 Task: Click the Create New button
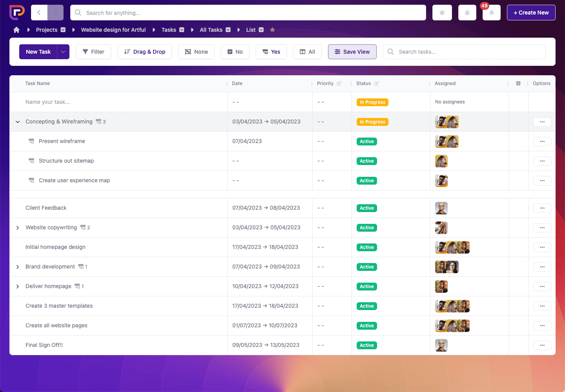pyautogui.click(x=531, y=12)
